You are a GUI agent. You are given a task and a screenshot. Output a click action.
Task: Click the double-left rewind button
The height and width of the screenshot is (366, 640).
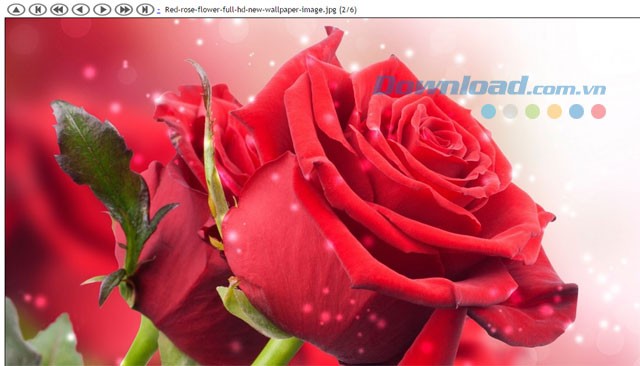59,9
